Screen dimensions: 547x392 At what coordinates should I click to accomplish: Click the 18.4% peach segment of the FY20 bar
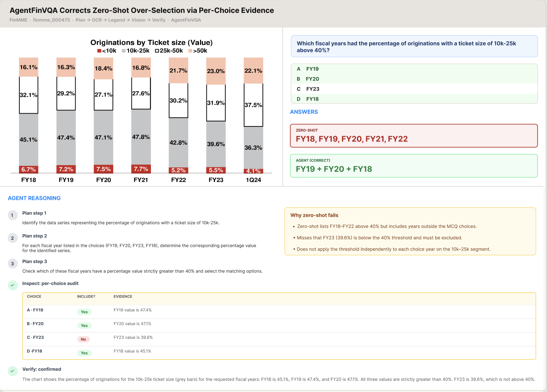point(104,68)
